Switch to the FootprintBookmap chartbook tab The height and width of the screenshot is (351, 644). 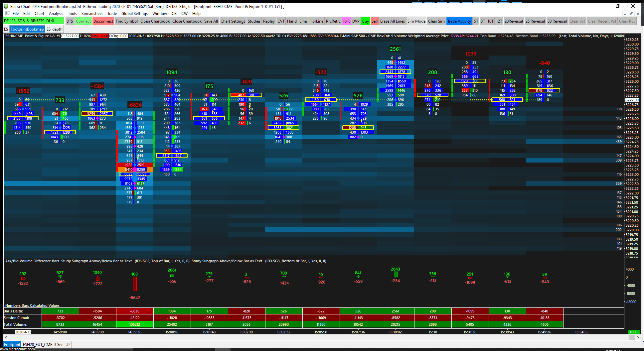(x=27, y=29)
